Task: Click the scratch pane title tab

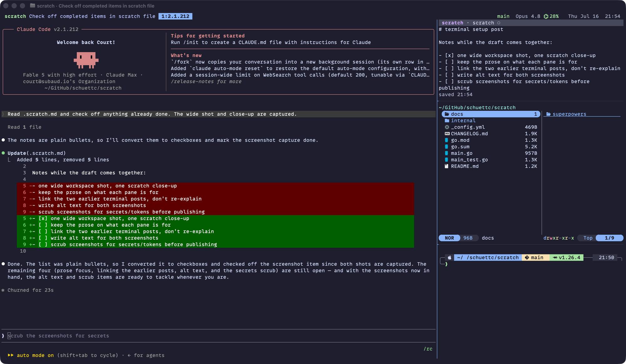Action: click(452, 23)
